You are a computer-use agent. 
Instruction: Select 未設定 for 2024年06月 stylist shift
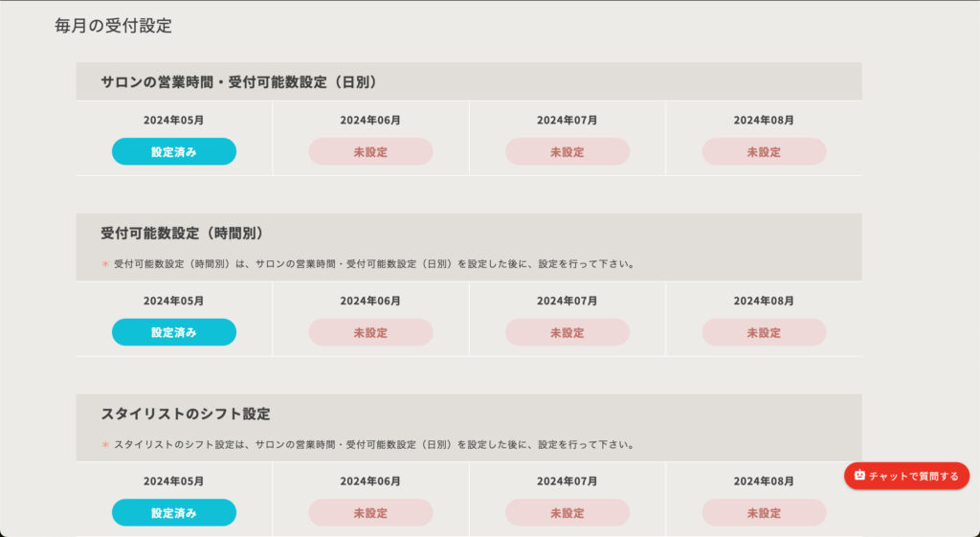point(370,513)
